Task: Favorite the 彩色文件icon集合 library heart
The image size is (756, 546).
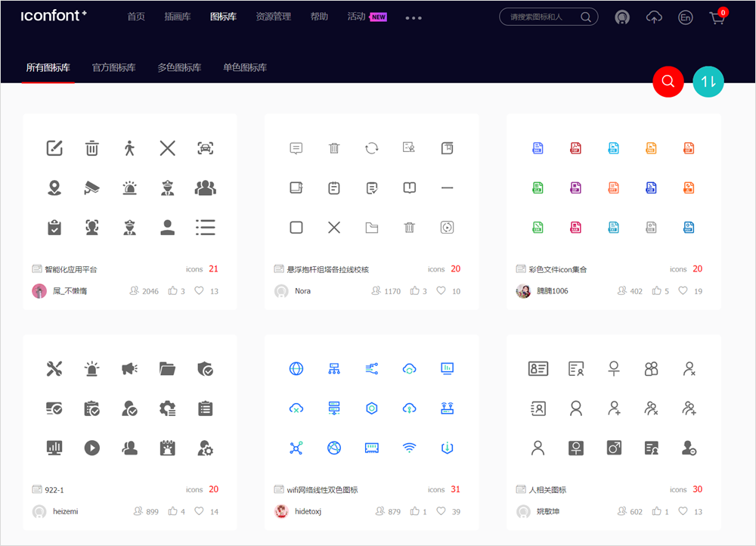Action: click(x=683, y=290)
